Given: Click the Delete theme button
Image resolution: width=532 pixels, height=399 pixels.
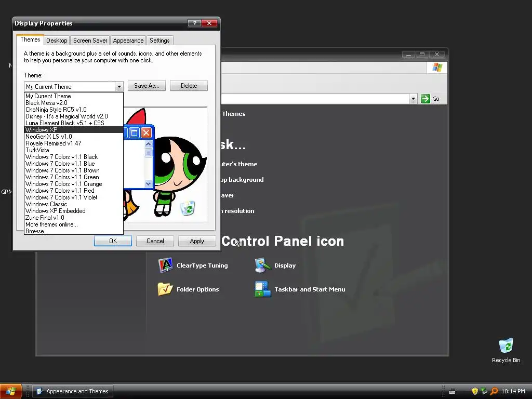Looking at the screenshot, I should point(189,86).
